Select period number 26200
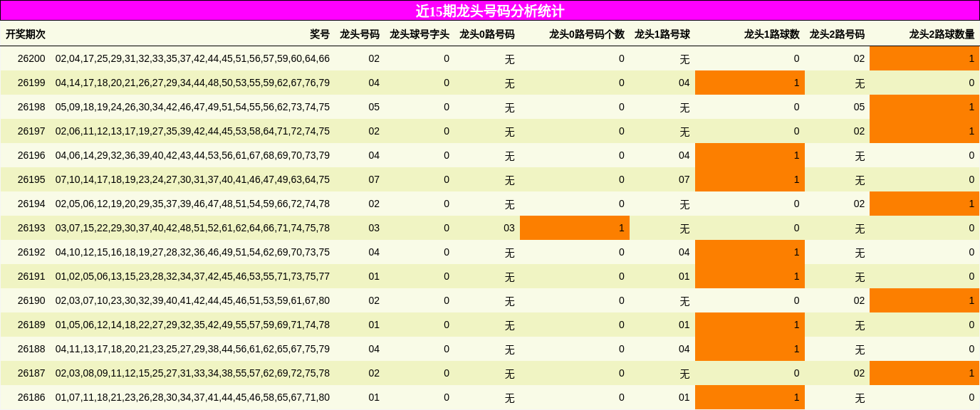Screen dimensions: 980x410 point(31,58)
